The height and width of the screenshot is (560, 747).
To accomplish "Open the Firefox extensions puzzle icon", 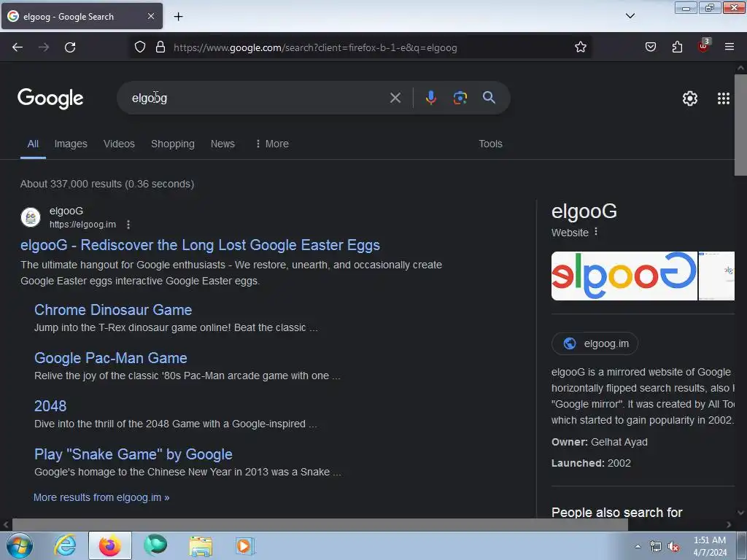I will click(x=677, y=47).
